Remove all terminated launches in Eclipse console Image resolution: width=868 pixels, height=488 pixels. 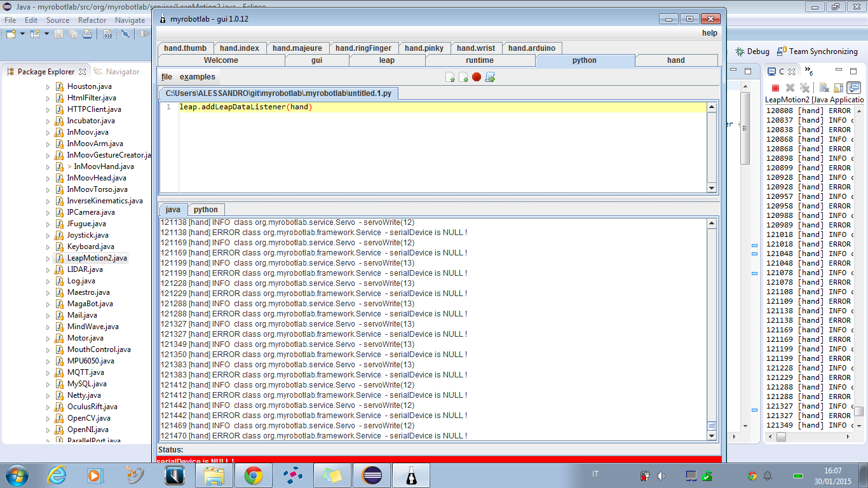coord(804,88)
